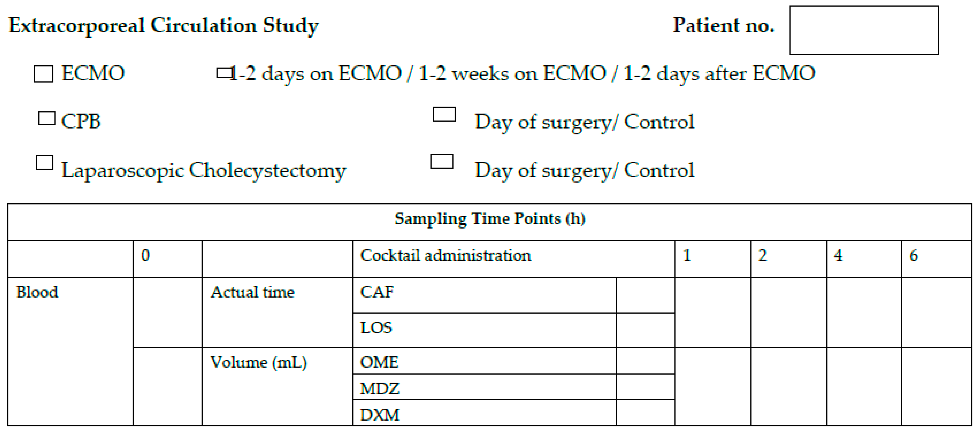The image size is (980, 432).
Task: Click the 'Sampling Time Points (h)' table header
Action: (x=490, y=219)
